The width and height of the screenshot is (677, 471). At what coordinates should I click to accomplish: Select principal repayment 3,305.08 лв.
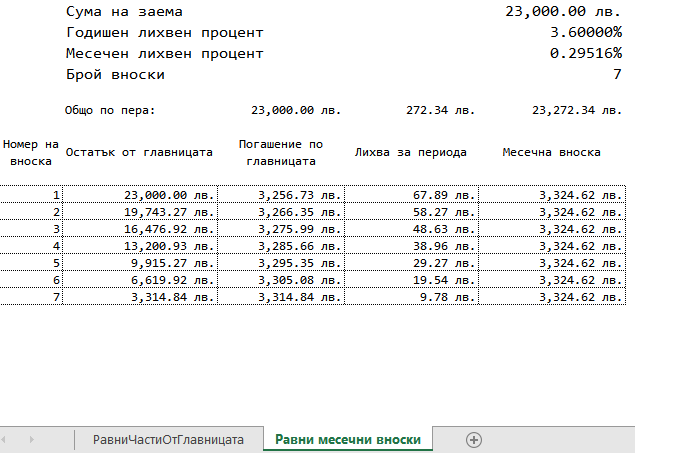(281, 279)
